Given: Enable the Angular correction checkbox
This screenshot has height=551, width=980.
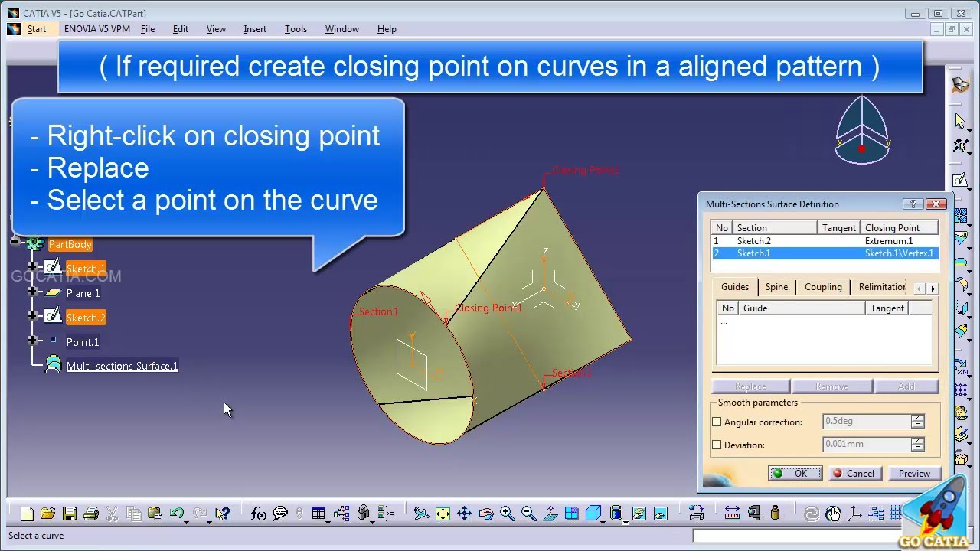Looking at the screenshot, I should click(717, 422).
